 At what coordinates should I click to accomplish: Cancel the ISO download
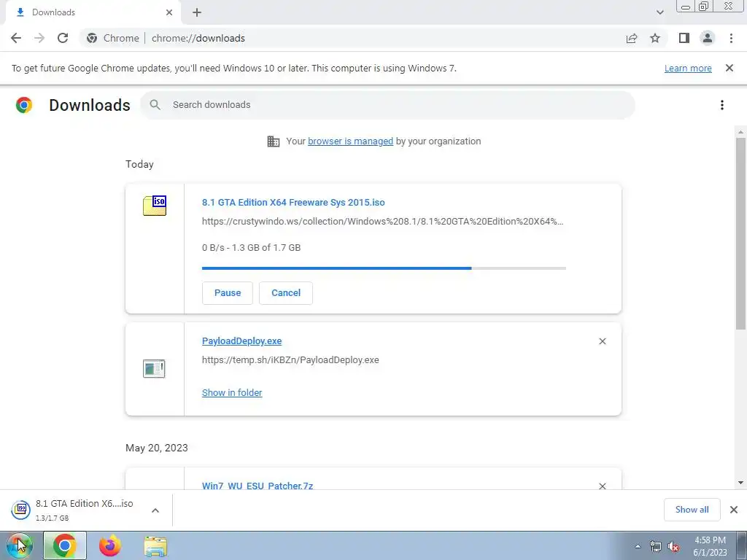point(286,293)
